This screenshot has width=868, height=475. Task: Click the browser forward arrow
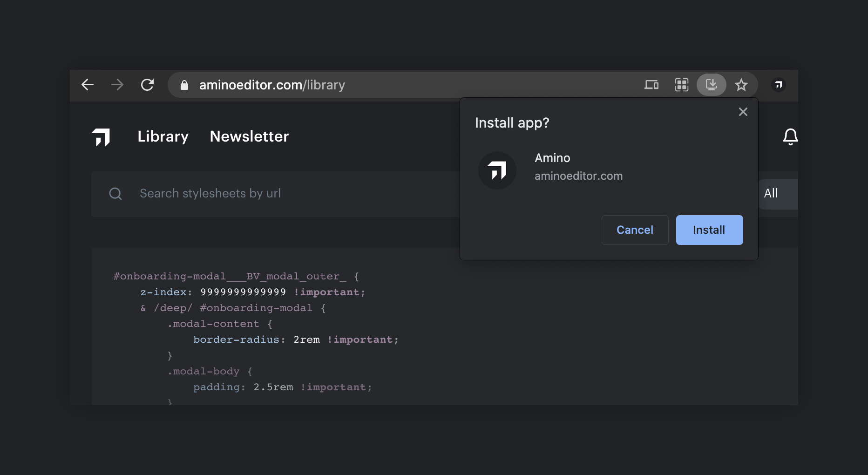click(117, 85)
